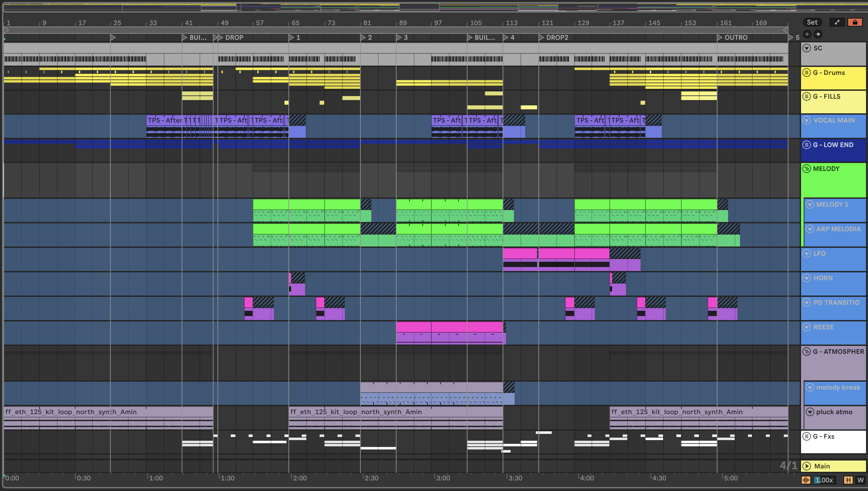The width and height of the screenshot is (868, 491).
Task: Toggle automation mode icon
Action: coord(837,22)
